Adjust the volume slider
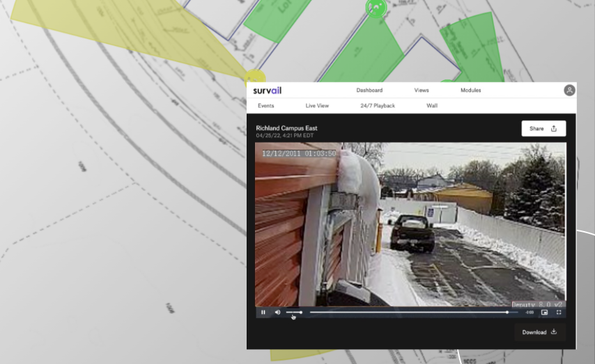The width and height of the screenshot is (595, 364). point(294,312)
